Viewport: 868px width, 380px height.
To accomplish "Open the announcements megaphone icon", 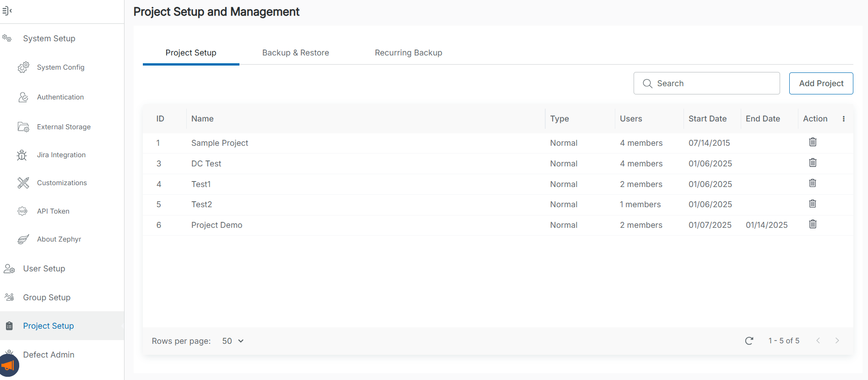I will tap(8, 366).
